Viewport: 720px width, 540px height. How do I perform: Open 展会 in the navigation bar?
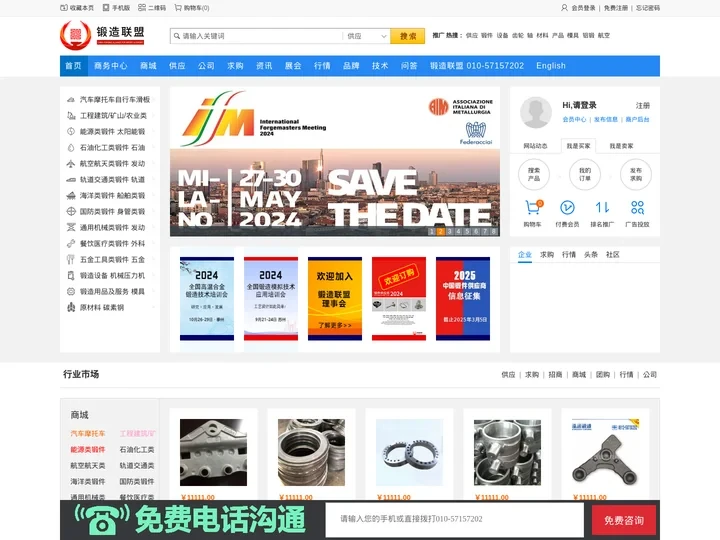[293, 66]
